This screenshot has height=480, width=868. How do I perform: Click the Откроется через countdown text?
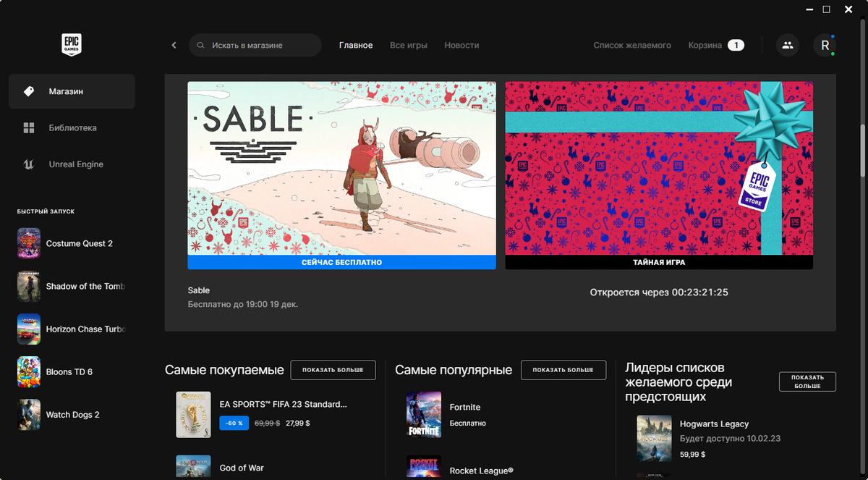659,292
